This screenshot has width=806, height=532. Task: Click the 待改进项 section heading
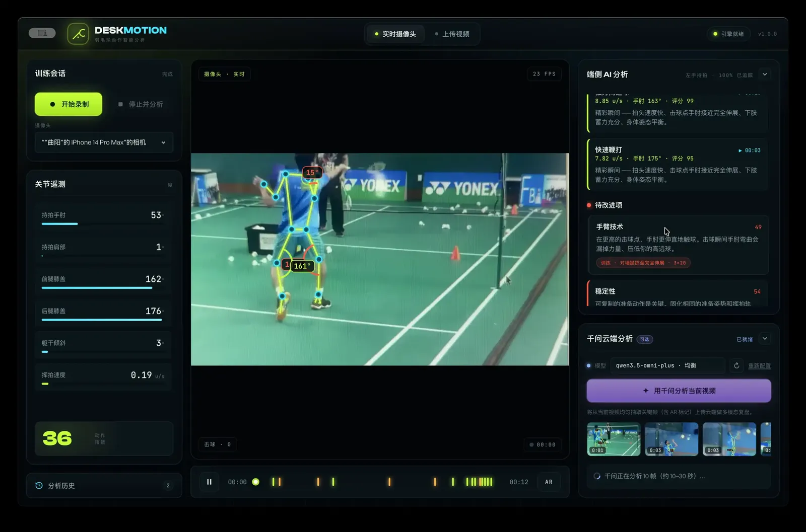609,205
